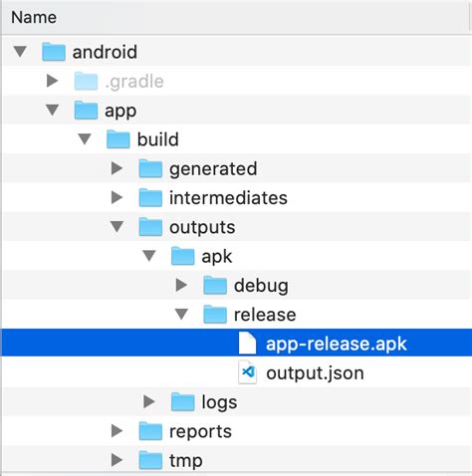Select the "release" folder name
This screenshot has width=472, height=476.
pos(265,315)
